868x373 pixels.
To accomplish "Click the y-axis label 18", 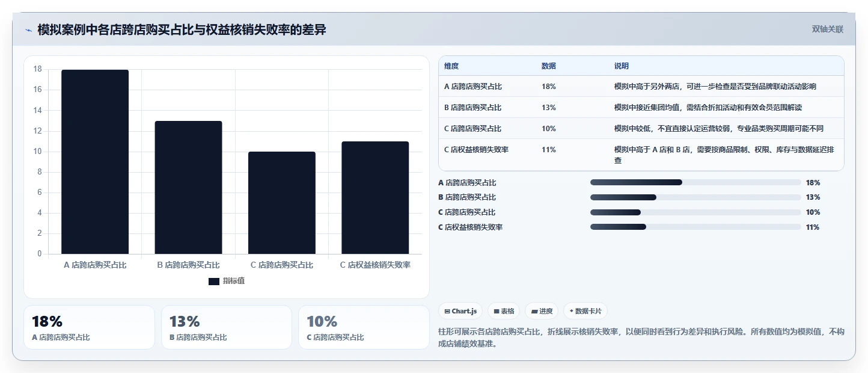I will click(x=37, y=69).
